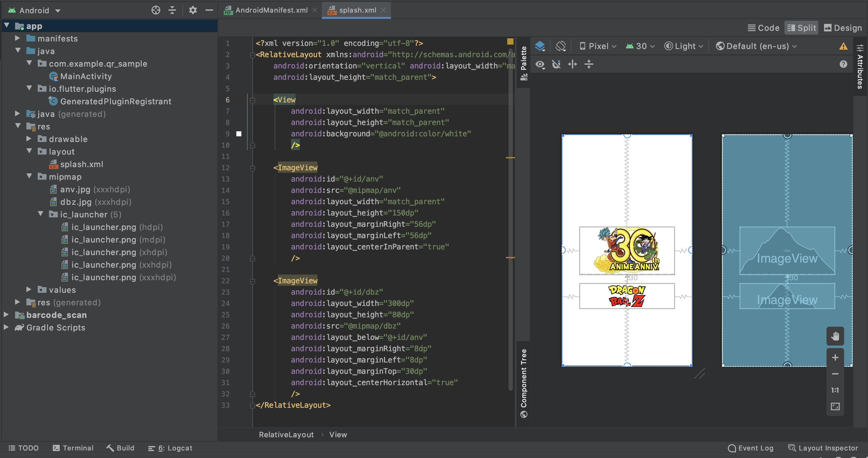
Task: Click white color swatch in line 9 gutter
Action: pyautogui.click(x=239, y=134)
